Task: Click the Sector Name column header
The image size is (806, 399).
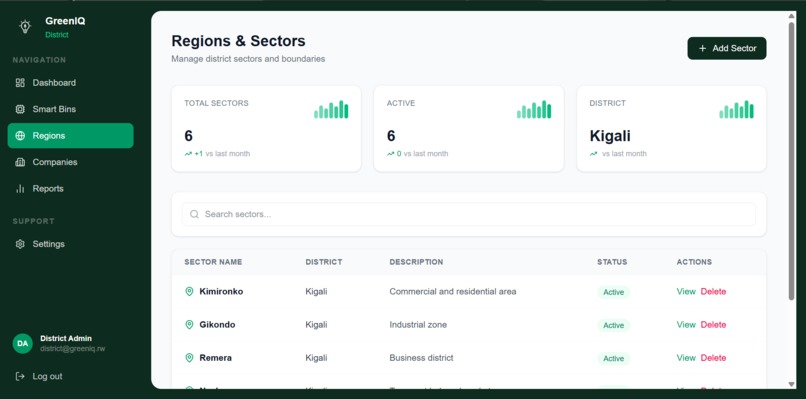Action: pos(213,262)
